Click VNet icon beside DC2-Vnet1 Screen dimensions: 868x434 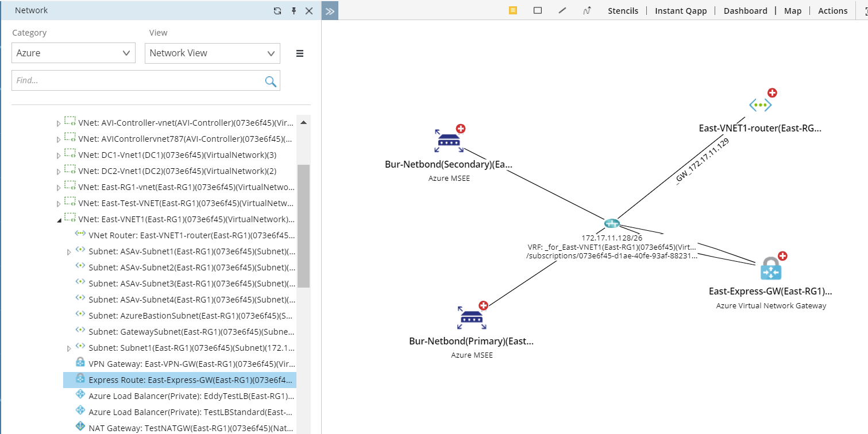click(x=70, y=170)
